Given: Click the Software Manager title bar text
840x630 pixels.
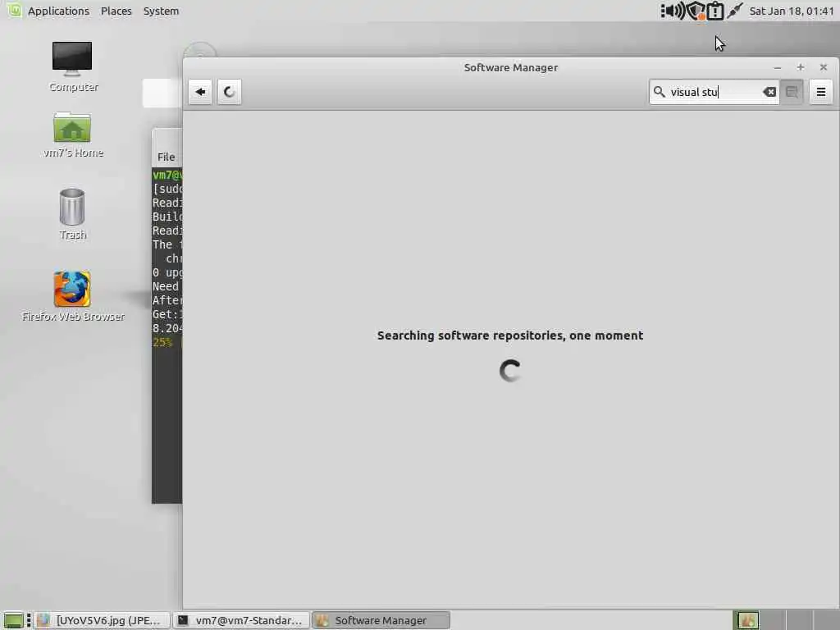Looking at the screenshot, I should click(510, 67).
